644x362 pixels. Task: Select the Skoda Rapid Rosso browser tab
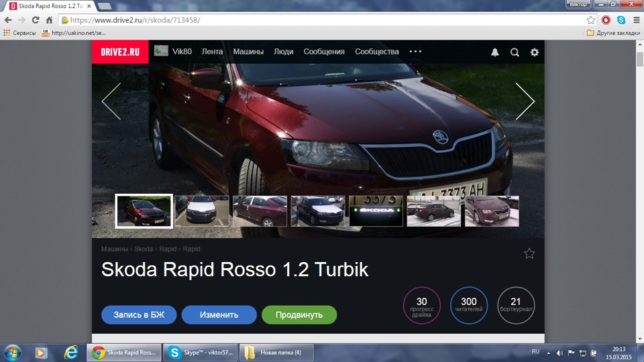coord(50,6)
